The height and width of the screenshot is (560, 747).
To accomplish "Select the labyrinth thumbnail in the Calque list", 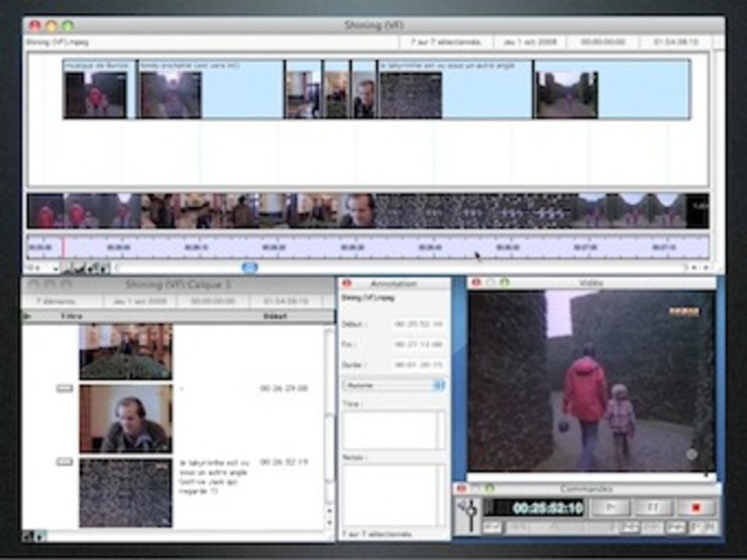I will pos(126,493).
